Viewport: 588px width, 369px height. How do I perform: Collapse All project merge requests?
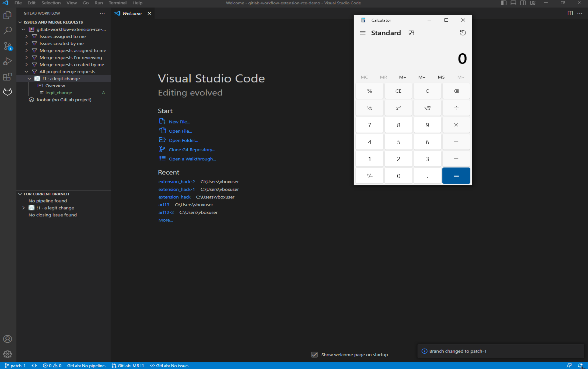tap(26, 72)
